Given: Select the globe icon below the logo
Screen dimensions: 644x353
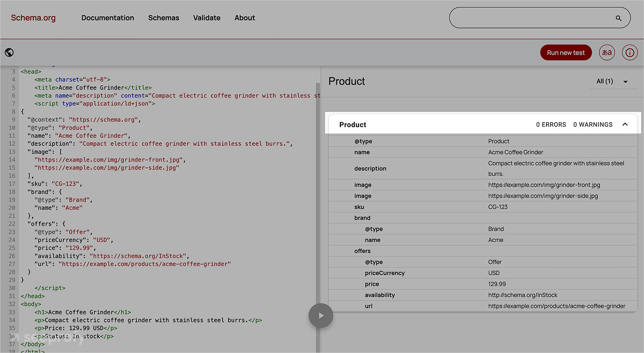Looking at the screenshot, I should [x=9, y=52].
